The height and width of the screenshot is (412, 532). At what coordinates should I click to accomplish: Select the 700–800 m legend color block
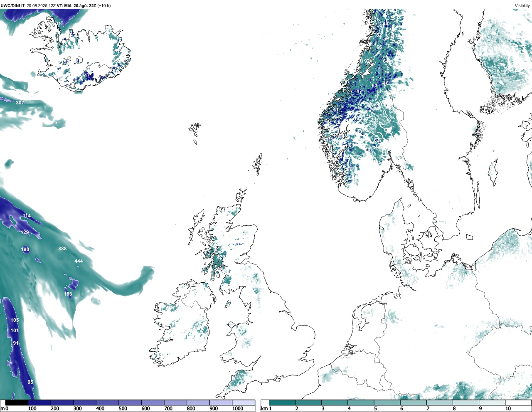175,403
